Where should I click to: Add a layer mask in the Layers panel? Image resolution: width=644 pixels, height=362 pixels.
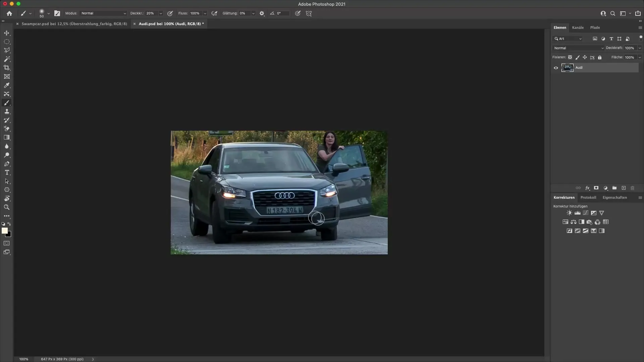point(596,188)
